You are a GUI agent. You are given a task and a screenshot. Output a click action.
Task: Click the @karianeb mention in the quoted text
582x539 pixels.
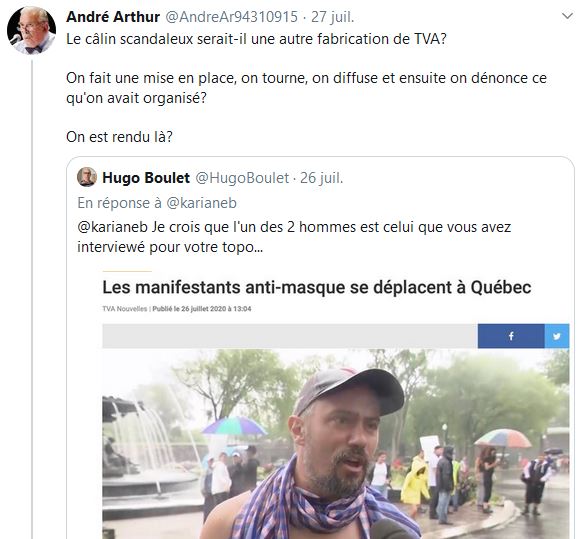(x=112, y=227)
